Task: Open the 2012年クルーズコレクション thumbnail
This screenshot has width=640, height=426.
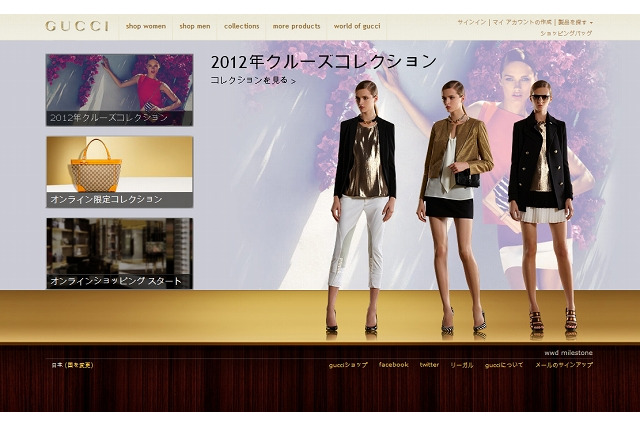Action: tap(120, 90)
